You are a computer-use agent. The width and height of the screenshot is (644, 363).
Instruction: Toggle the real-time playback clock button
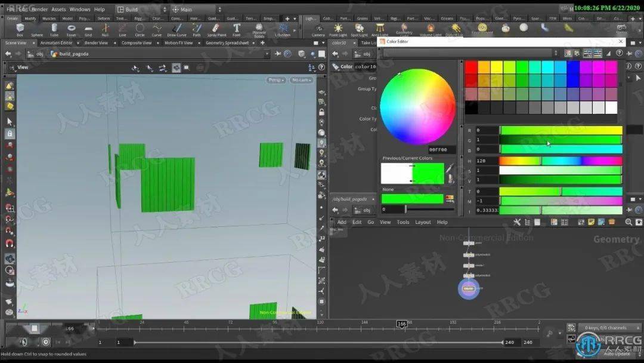(45, 342)
